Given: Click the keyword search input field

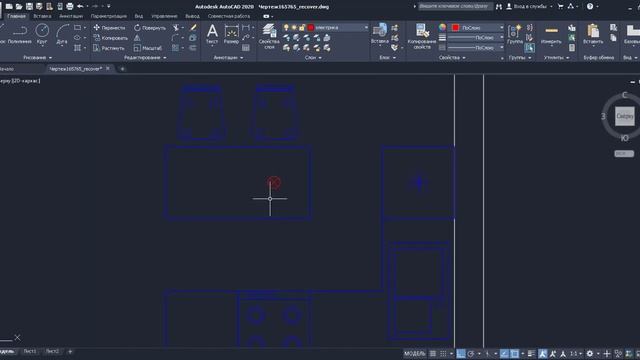Looking at the screenshot, I should click(x=455, y=7).
